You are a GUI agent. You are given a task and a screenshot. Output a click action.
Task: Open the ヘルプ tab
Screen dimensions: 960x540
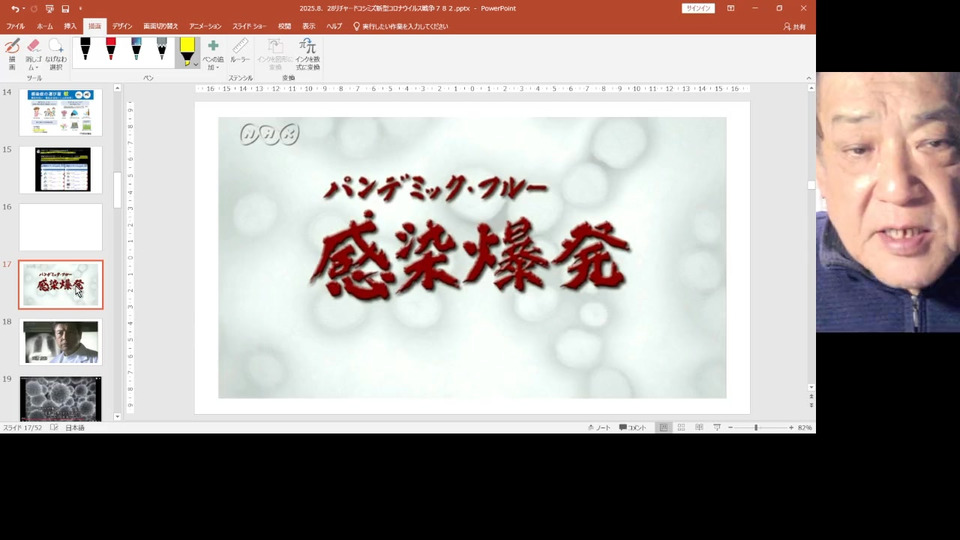point(334,26)
